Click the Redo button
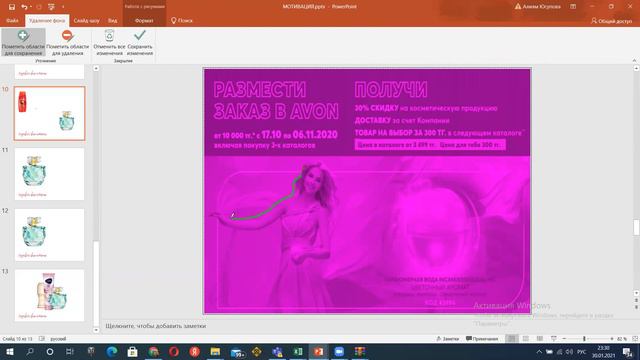 point(39,7)
